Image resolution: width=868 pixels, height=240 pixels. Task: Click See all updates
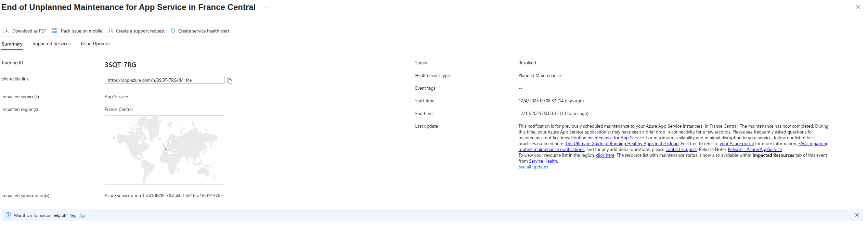pyautogui.click(x=533, y=167)
